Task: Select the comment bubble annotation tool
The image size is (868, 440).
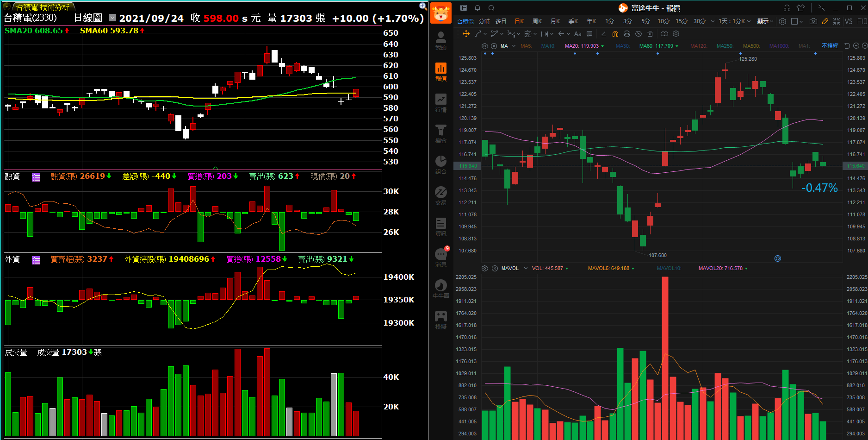Action: click(589, 34)
